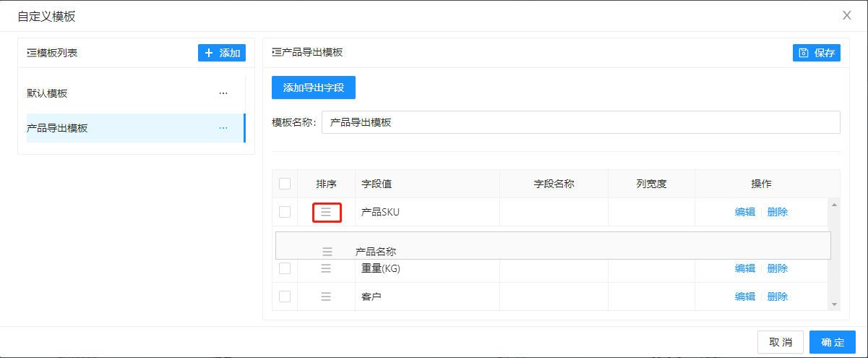Screen dimensions: 868x358
Task: Toggle the select-all checkbox in table header
Action: click(285, 184)
